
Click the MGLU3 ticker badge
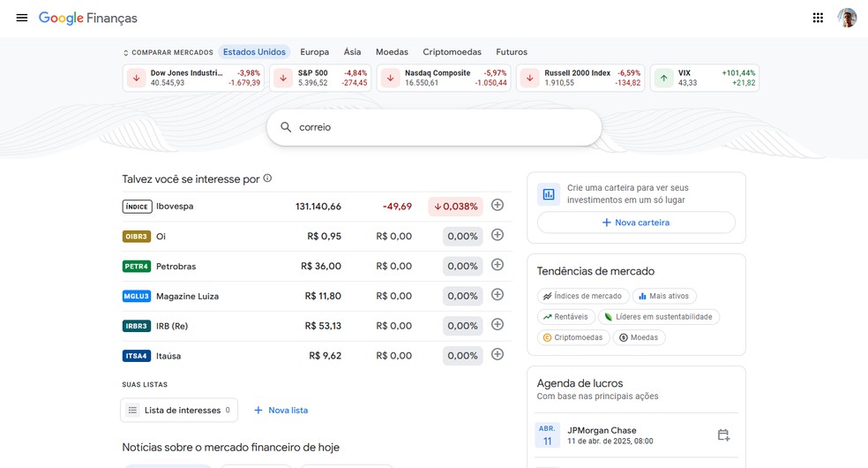click(x=137, y=297)
